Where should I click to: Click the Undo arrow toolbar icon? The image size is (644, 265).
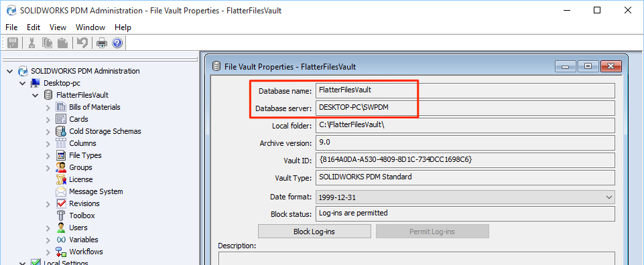coord(82,43)
